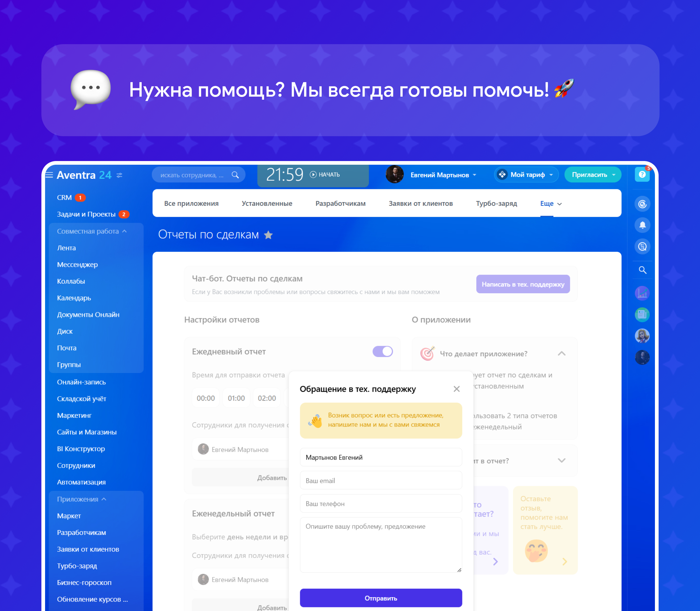The height and width of the screenshot is (611, 700).
Task: Collapse the Что делает приложение section
Action: point(561,354)
